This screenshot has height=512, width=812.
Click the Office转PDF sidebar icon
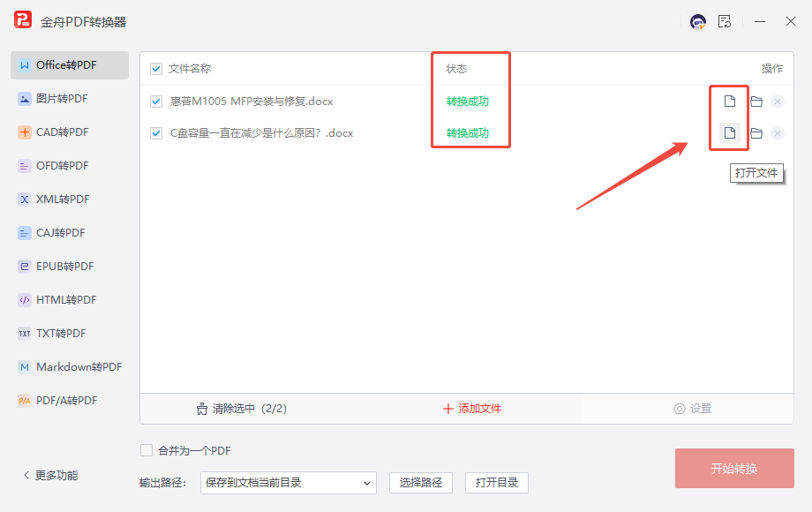(x=25, y=65)
